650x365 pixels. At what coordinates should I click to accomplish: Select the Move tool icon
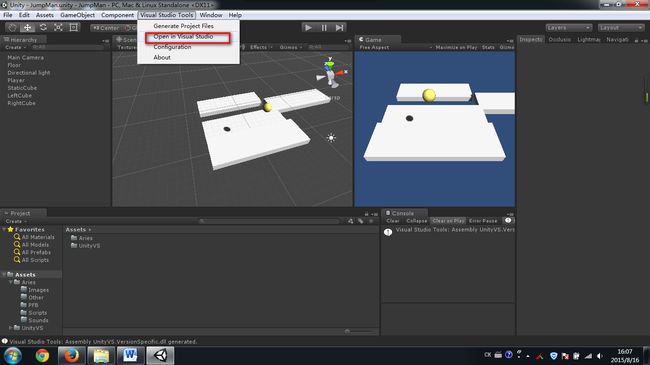pyautogui.click(x=27, y=28)
